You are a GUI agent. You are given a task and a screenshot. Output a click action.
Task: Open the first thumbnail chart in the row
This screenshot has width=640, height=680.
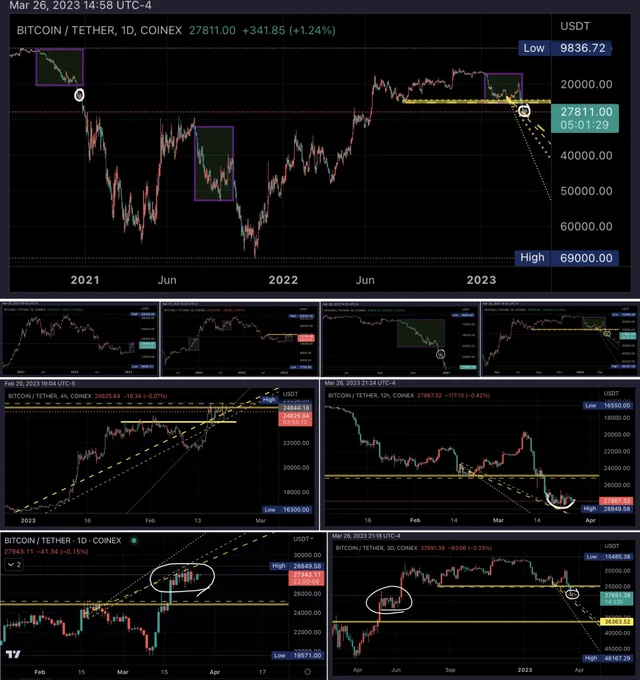80,339
